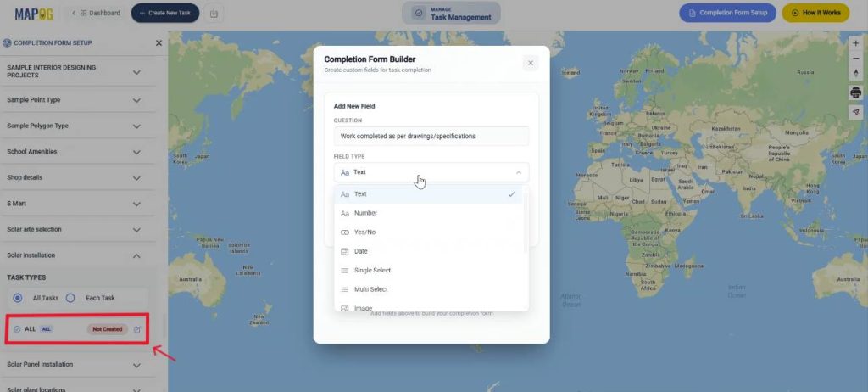Reset map orientation with compass icon
This screenshot has height=392, width=868.
point(855,73)
